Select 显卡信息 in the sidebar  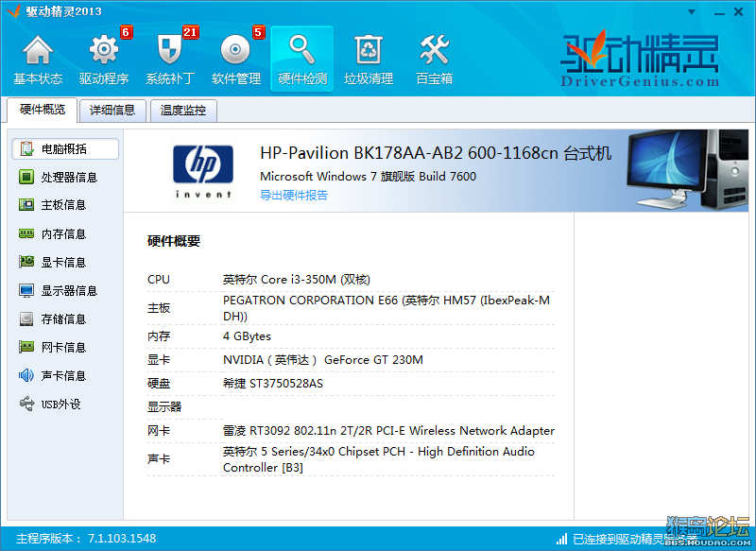pos(65,262)
